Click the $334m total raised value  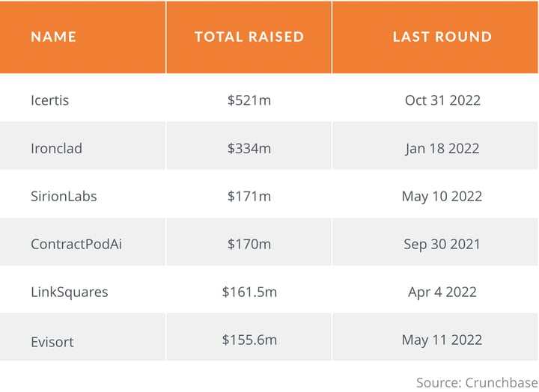249,148
